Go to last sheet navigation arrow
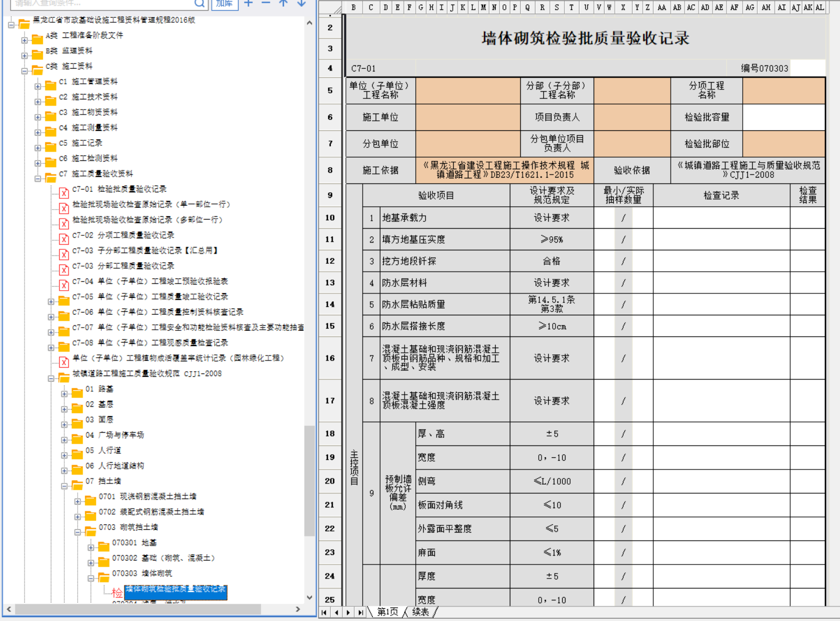The image size is (840, 621). 360,613
